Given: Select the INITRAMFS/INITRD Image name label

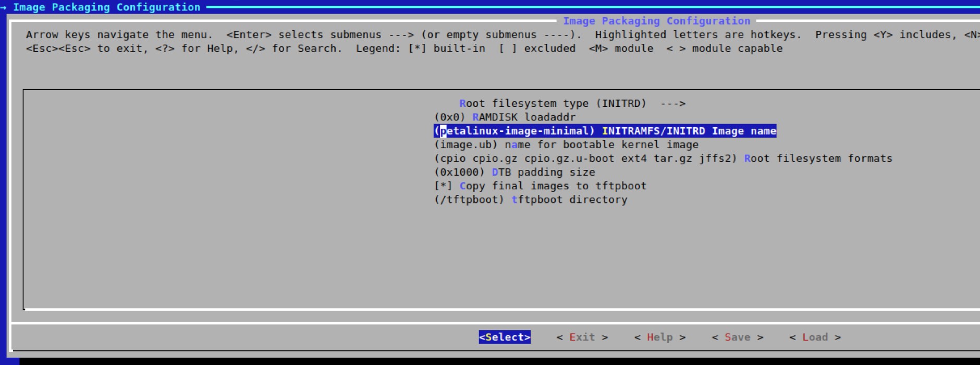Looking at the screenshot, I should [689, 131].
